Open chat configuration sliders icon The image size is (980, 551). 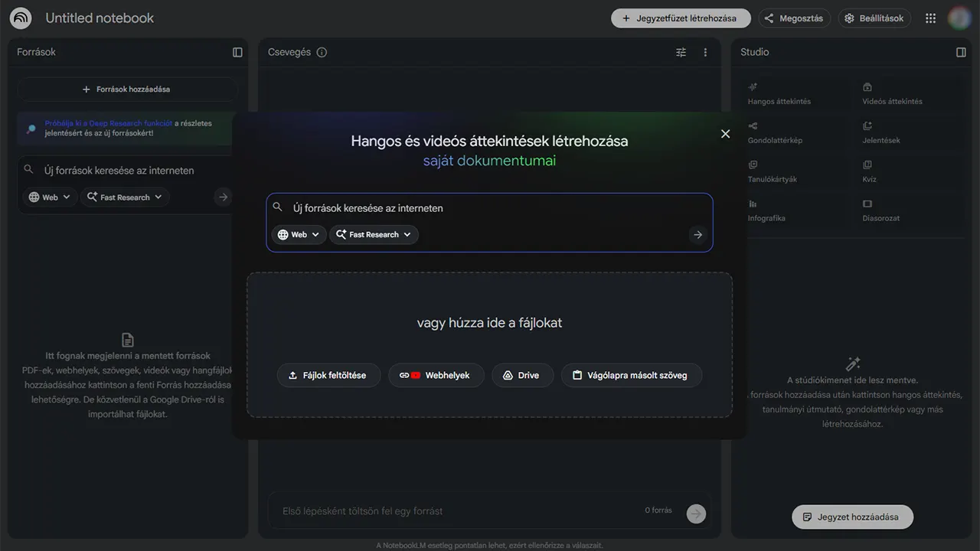pos(681,52)
